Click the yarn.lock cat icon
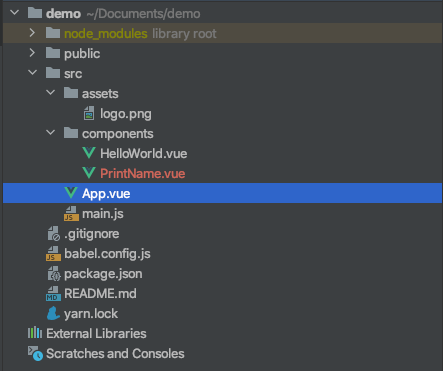 [53, 313]
